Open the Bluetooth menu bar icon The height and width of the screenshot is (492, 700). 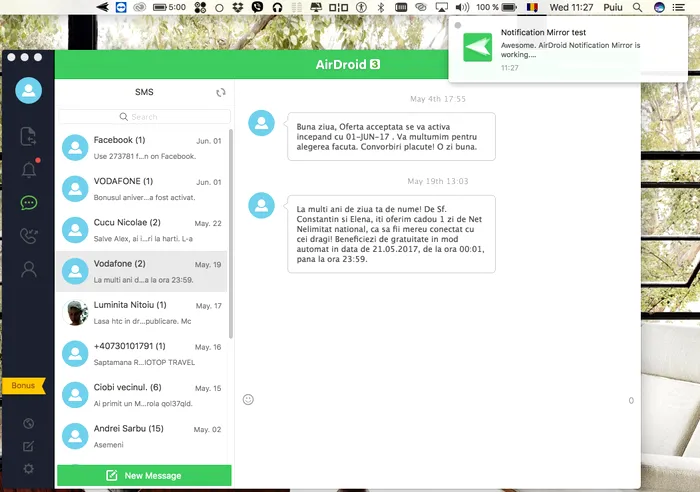tap(381, 7)
